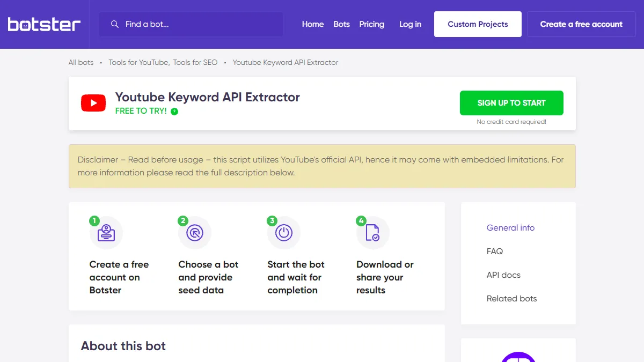Focus the Find a bot search field
The width and height of the screenshot is (644, 362).
point(191,24)
